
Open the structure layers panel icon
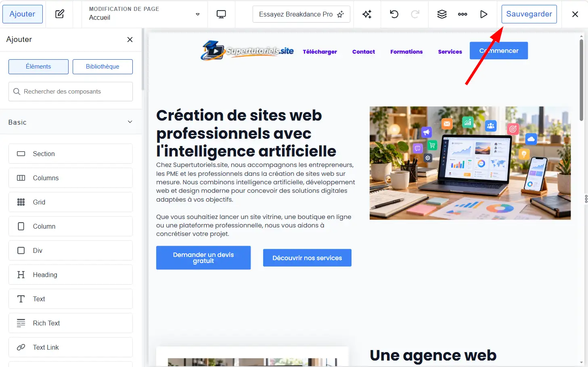(x=442, y=14)
